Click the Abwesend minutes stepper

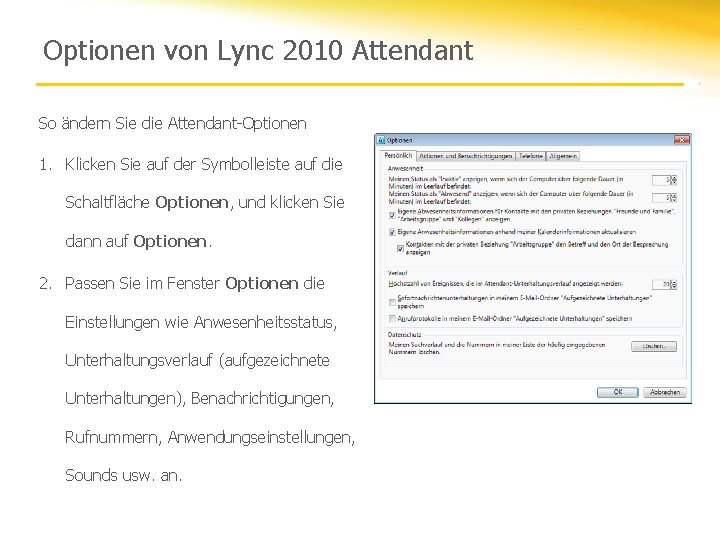pos(674,197)
